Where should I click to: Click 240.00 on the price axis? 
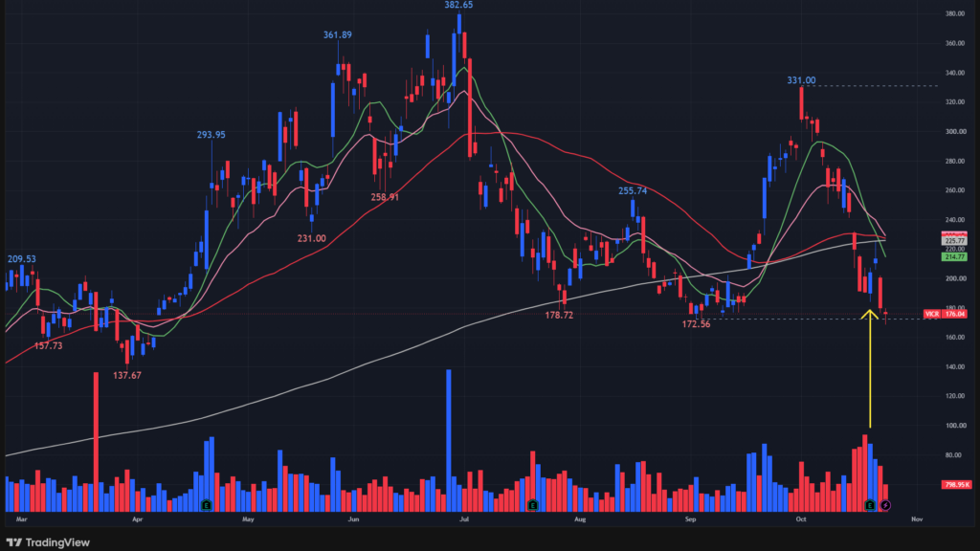[954, 219]
